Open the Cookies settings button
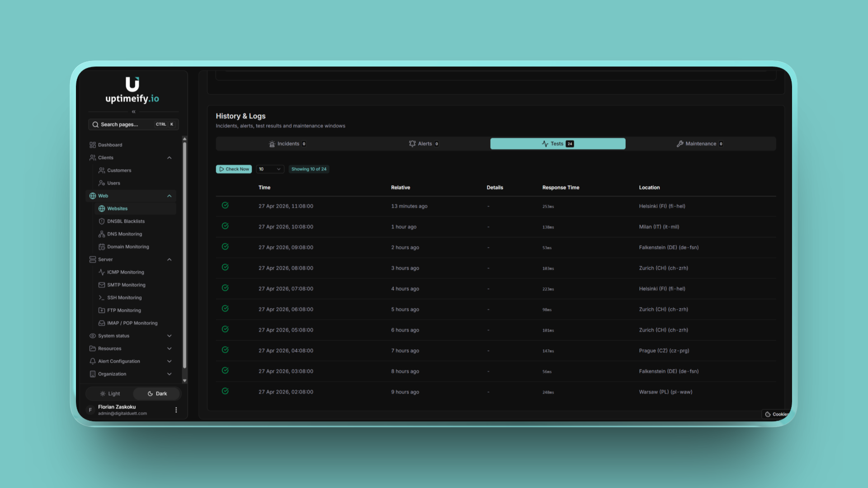 point(776,414)
